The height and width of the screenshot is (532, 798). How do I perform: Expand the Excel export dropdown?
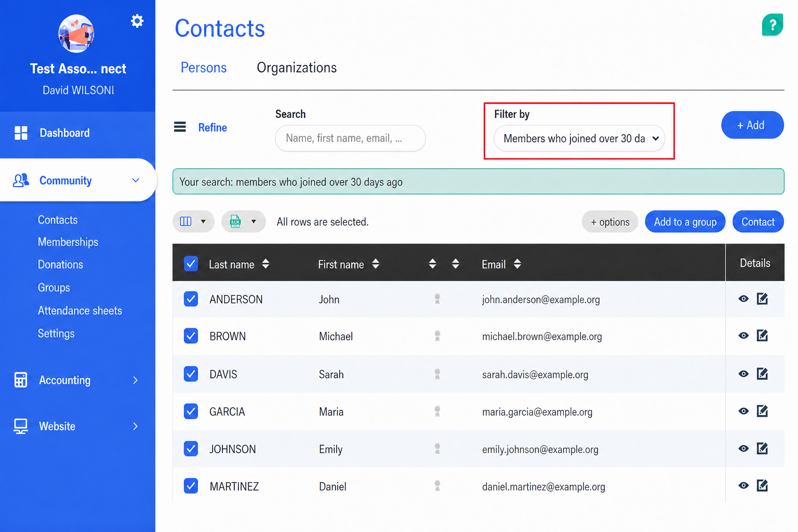point(243,221)
